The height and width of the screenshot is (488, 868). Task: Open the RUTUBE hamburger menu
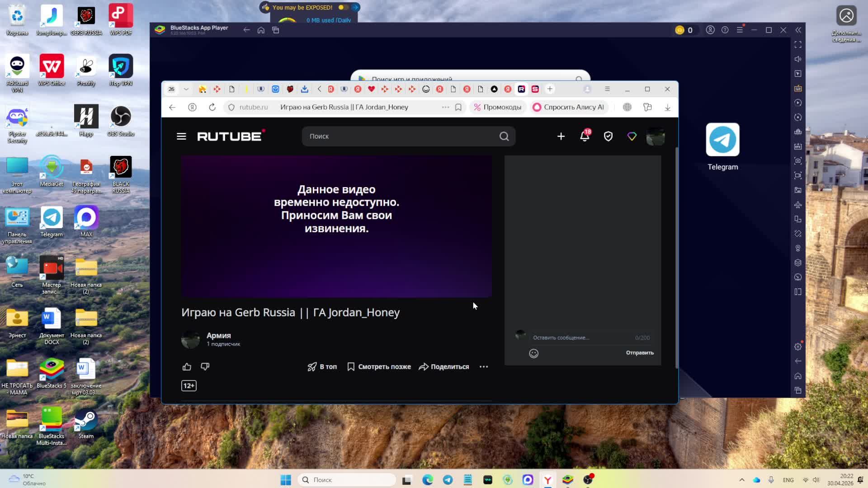click(181, 136)
